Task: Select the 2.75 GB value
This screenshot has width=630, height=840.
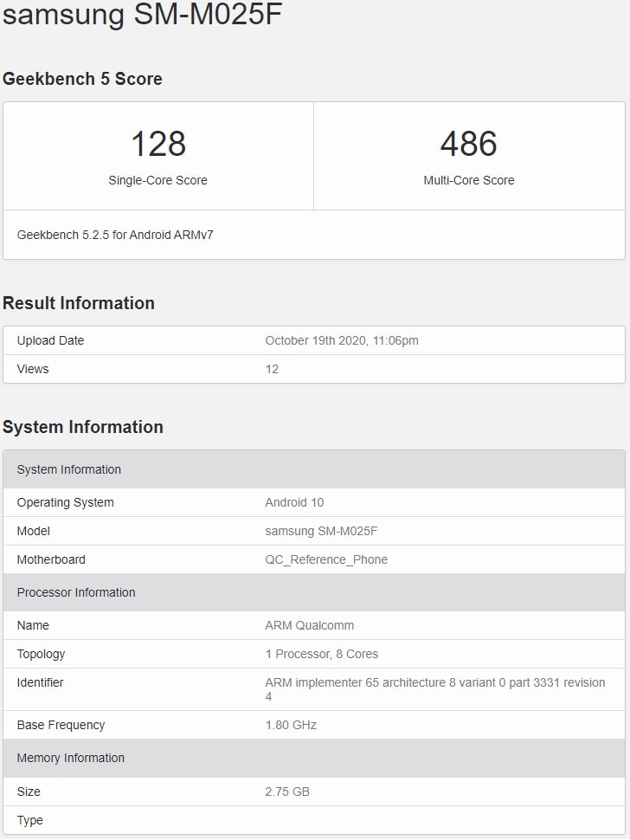Action: [287, 792]
